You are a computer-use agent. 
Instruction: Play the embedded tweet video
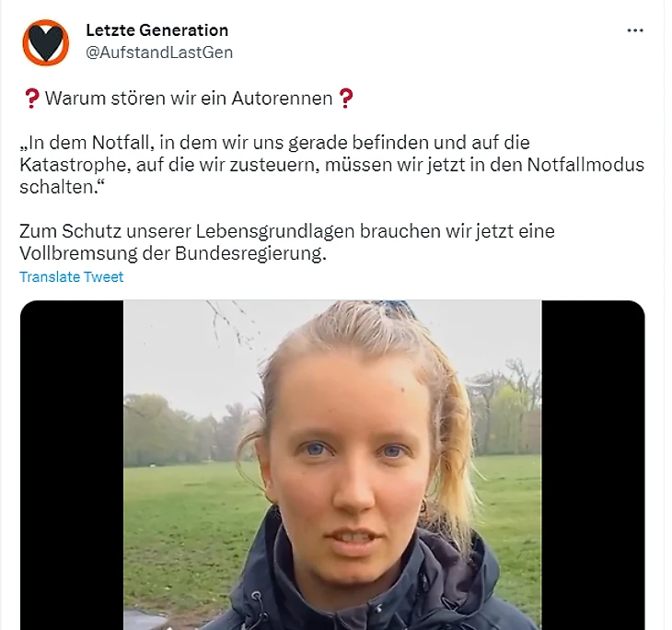pyautogui.click(x=332, y=465)
